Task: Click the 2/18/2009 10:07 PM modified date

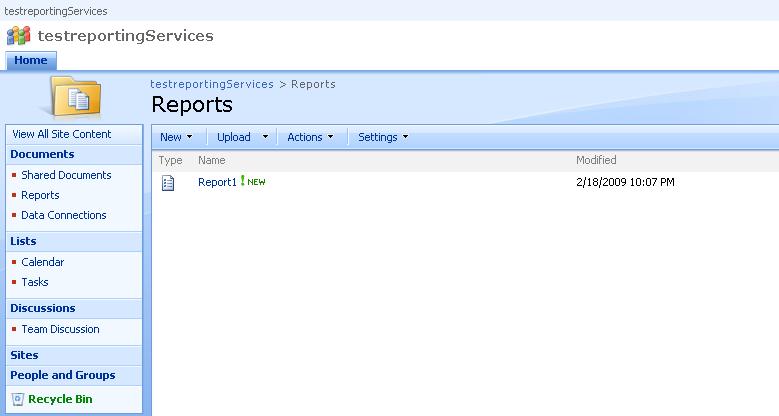Action: 625,182
